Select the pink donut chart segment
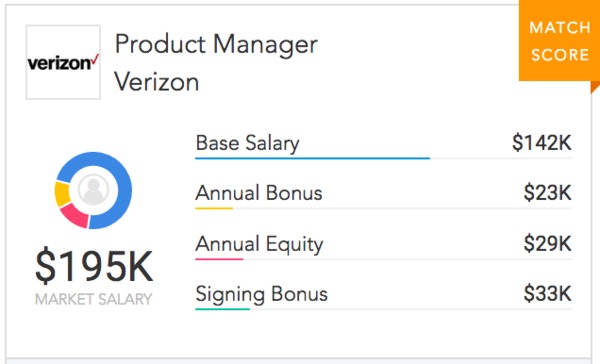Image resolution: width=600 pixels, height=364 pixels. click(x=76, y=215)
